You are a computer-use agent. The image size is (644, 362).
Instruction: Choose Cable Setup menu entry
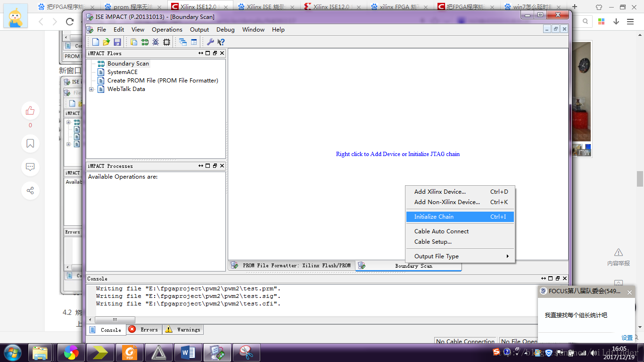coord(461,242)
